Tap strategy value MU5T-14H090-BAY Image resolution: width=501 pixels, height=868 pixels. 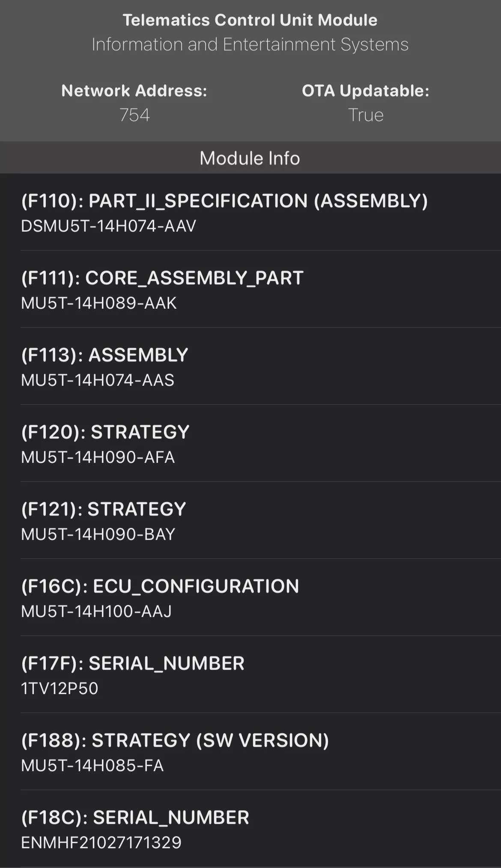[x=98, y=534]
